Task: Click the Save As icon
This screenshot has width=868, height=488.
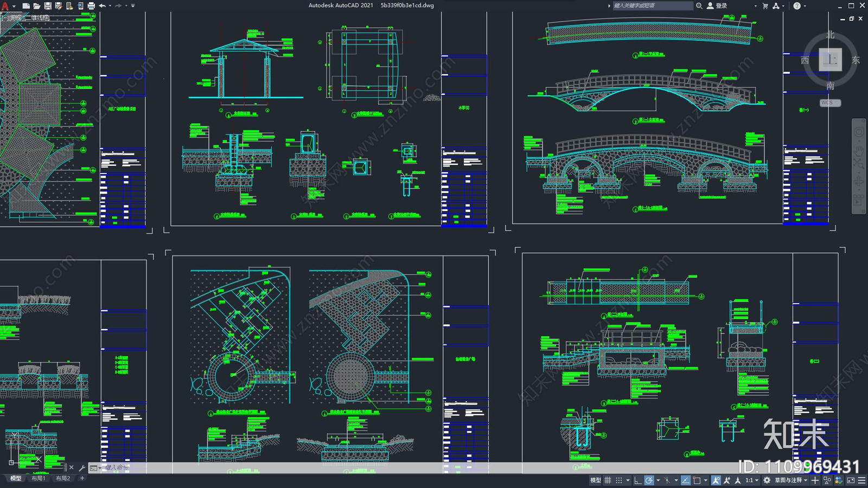Action: pos(59,6)
